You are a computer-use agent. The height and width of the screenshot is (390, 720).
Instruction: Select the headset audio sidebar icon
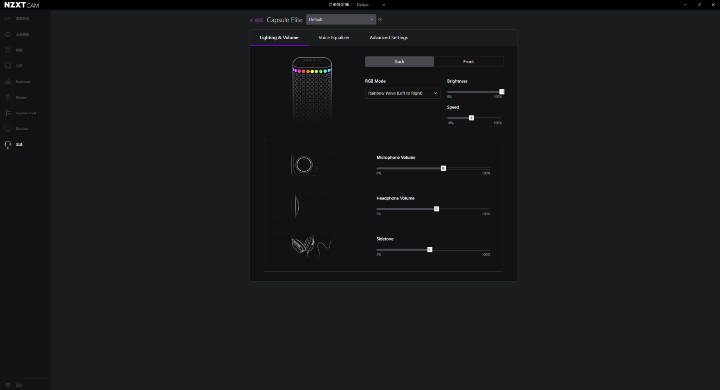[8, 145]
